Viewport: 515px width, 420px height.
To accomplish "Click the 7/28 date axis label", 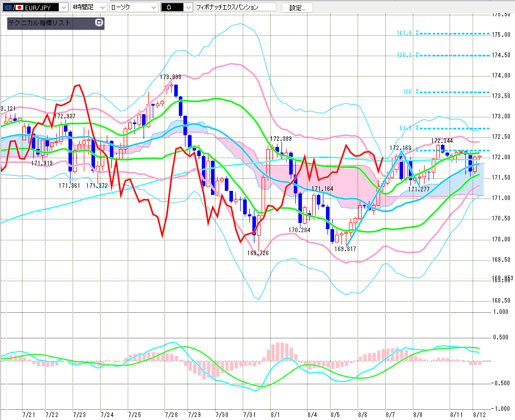I will click(x=172, y=415).
